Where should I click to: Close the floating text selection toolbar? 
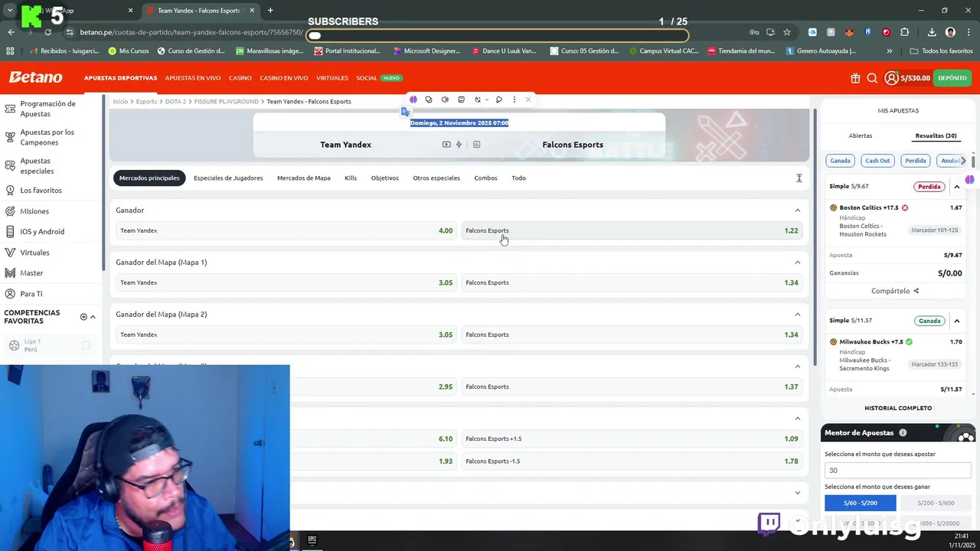point(528,99)
